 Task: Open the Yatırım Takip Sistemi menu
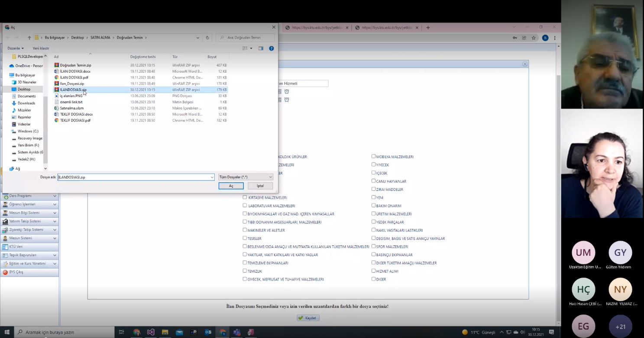point(29,221)
